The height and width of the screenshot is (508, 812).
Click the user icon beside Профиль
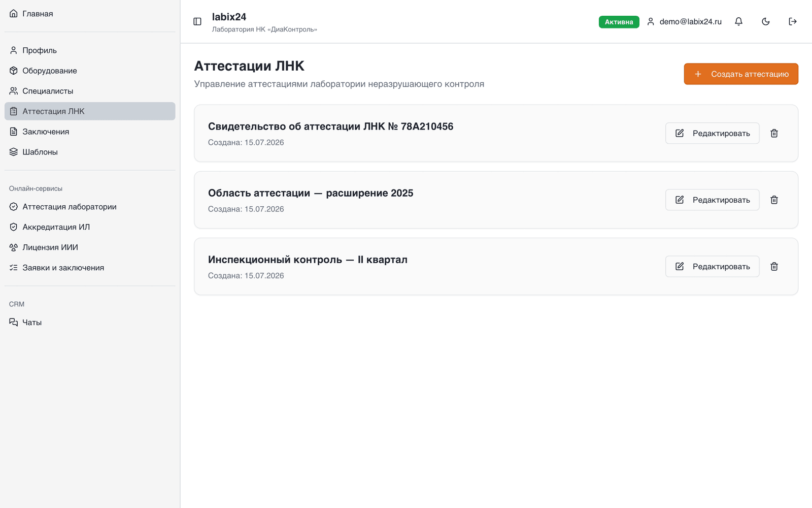click(14, 50)
